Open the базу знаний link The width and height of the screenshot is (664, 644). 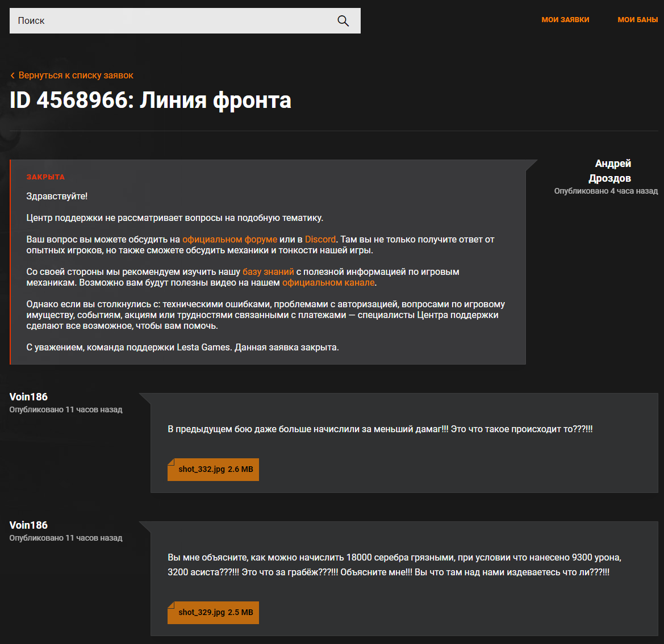point(268,272)
